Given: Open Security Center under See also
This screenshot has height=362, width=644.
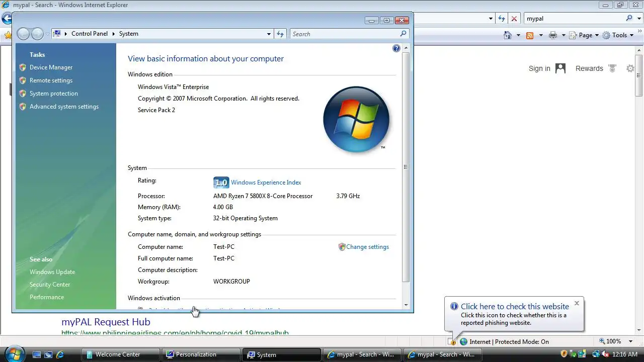Looking at the screenshot, I should [50, 285].
